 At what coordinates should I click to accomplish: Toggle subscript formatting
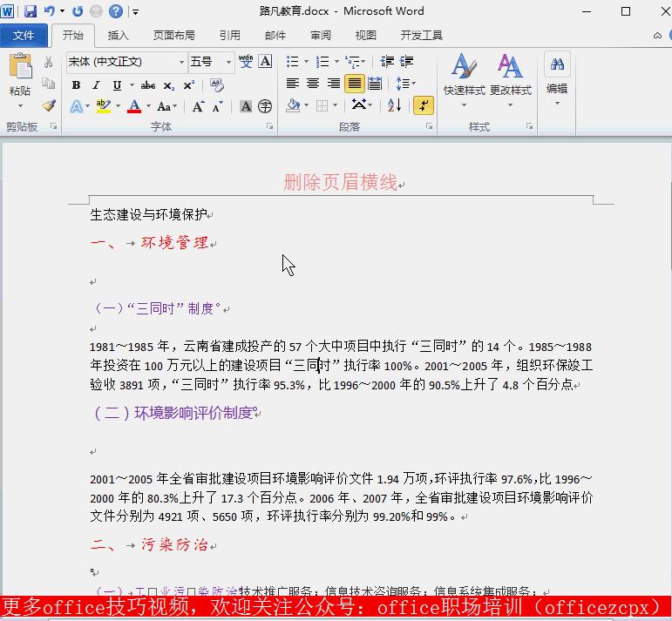[x=169, y=85]
